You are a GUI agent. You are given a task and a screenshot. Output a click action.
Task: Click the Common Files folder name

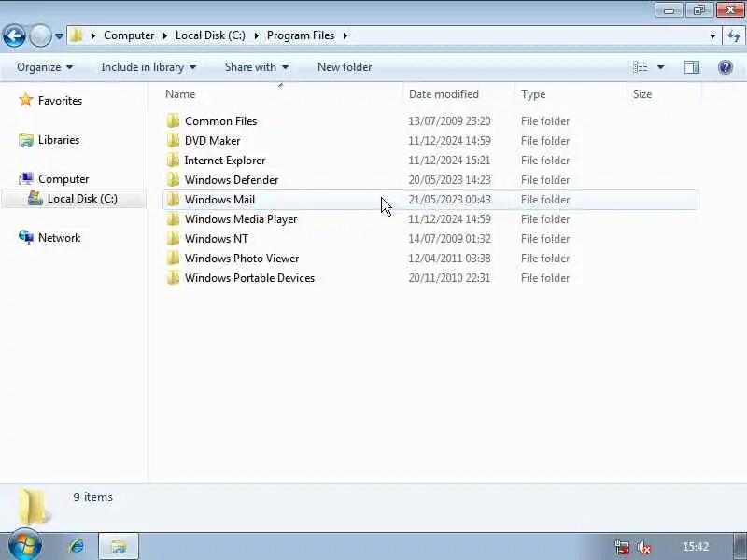(x=221, y=121)
